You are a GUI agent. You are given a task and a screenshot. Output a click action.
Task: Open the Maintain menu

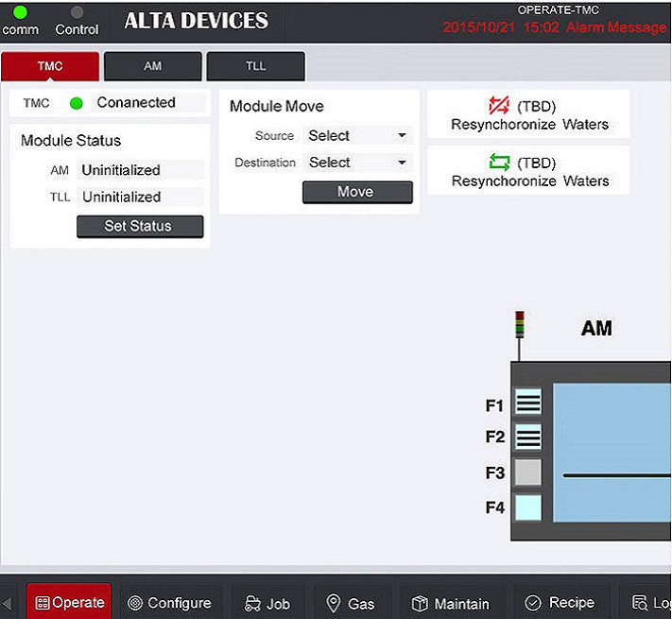[x=452, y=602]
